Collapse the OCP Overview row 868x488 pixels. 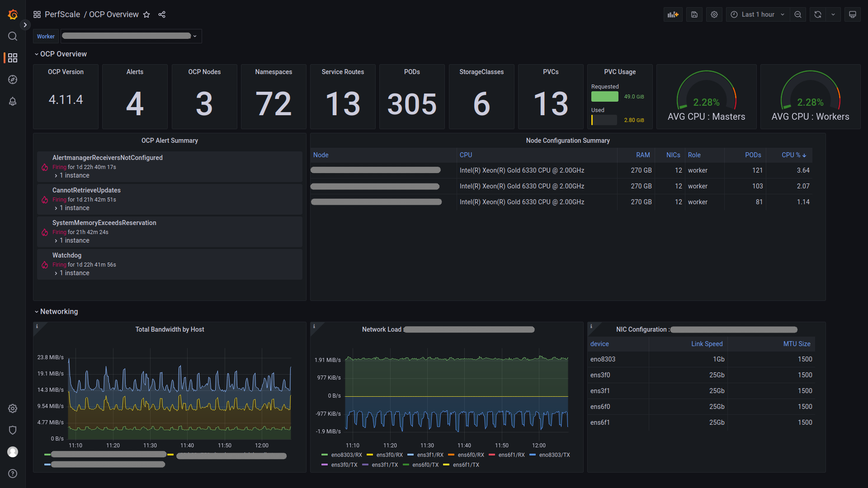click(63, 54)
